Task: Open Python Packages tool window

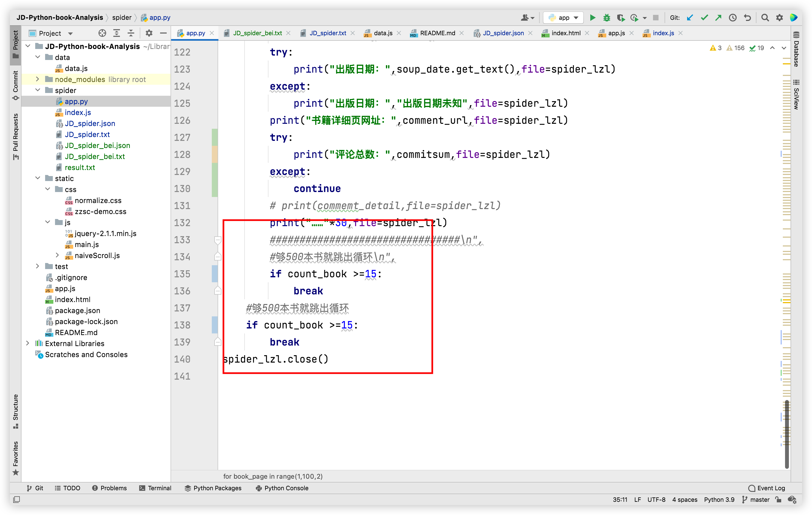Action: (213, 488)
